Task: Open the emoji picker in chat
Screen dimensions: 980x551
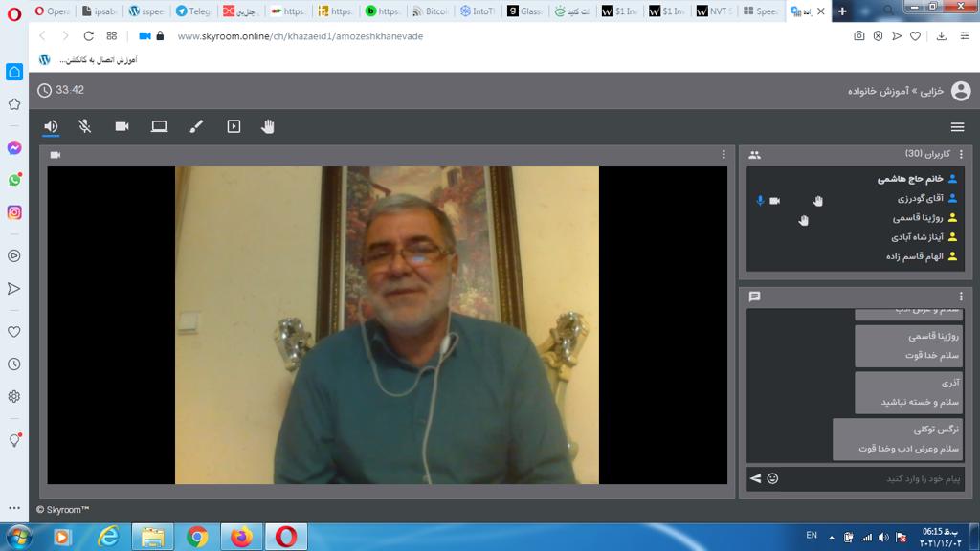Action: pyautogui.click(x=772, y=478)
